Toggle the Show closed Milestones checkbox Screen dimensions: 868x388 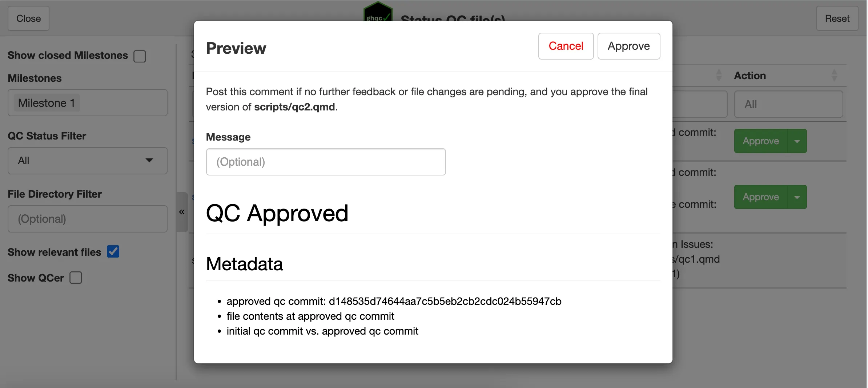(140, 56)
